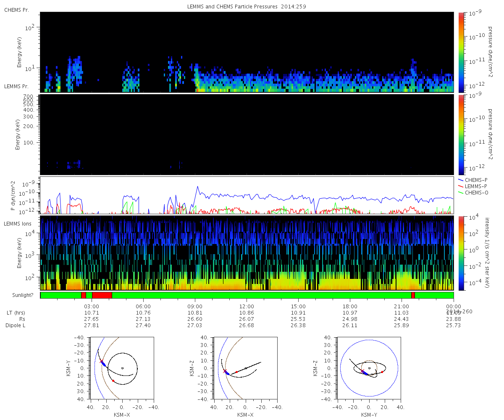Viewport: 504px width, 420px height.
Task: Click the 09:00 time axis label
Action: 195,307
